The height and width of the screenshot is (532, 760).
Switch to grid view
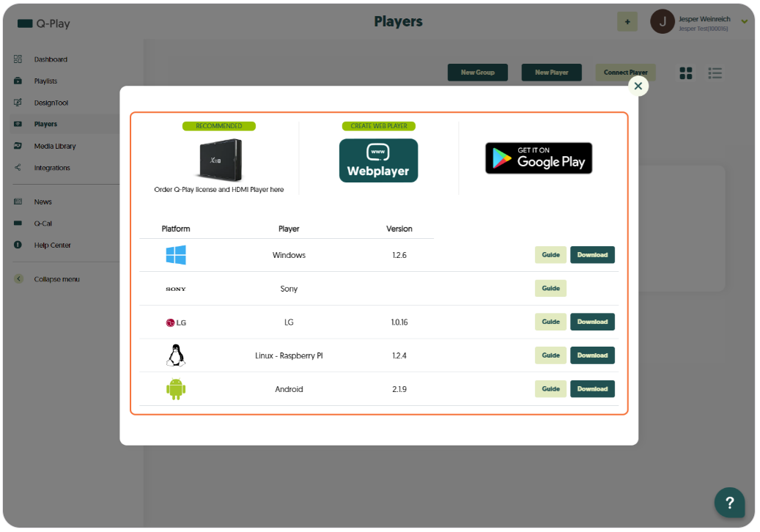tap(686, 73)
